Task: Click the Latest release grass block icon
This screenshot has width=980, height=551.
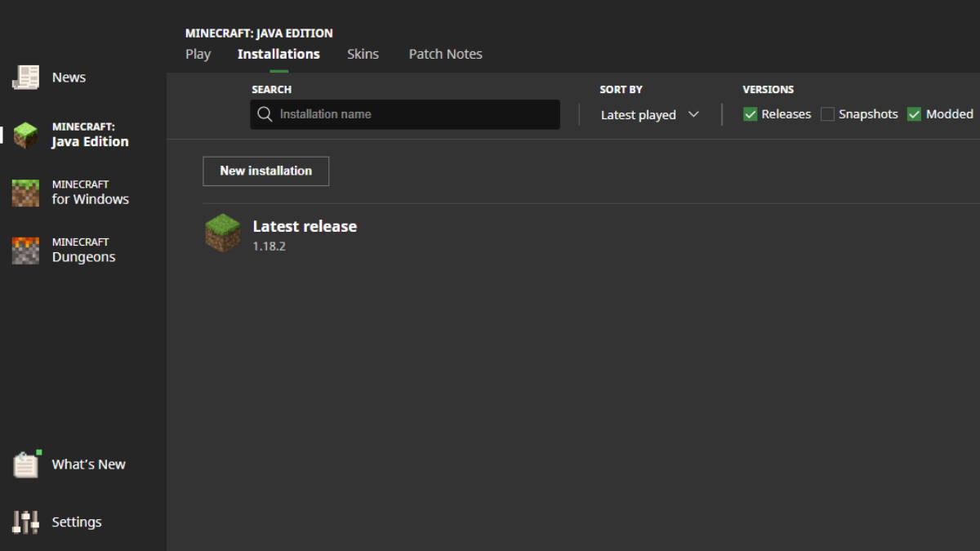Action: point(222,233)
